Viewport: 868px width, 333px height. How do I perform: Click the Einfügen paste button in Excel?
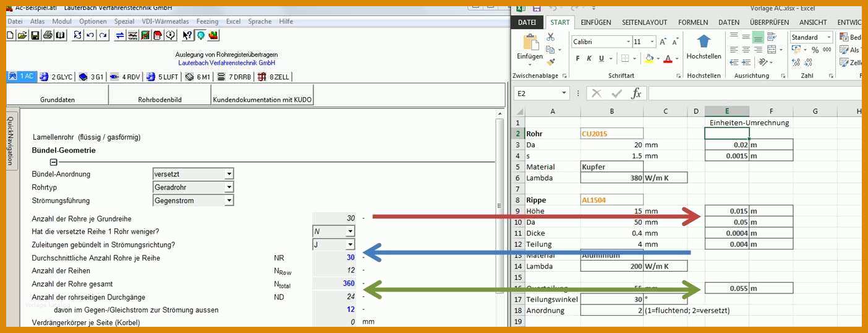[530, 48]
